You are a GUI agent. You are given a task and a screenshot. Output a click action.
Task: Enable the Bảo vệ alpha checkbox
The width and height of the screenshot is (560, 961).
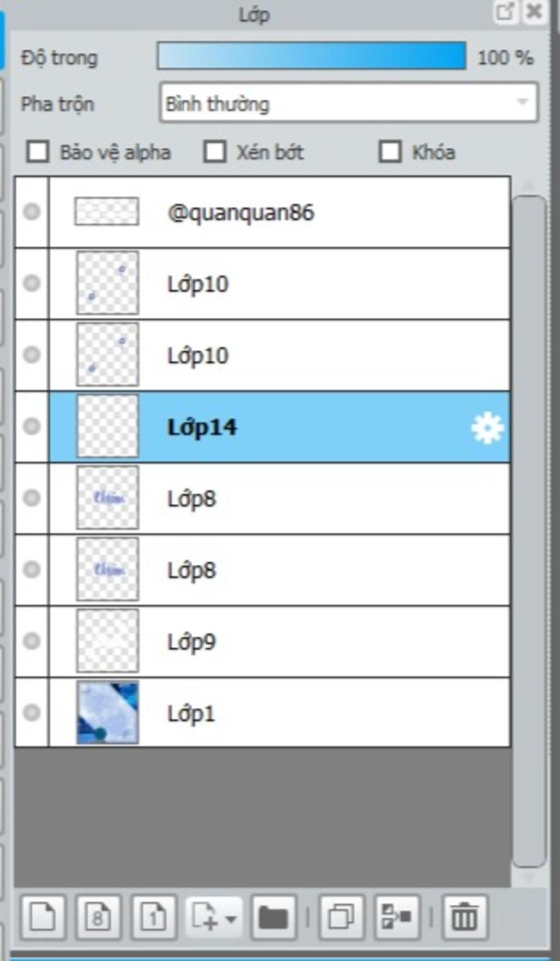pyautogui.click(x=38, y=152)
